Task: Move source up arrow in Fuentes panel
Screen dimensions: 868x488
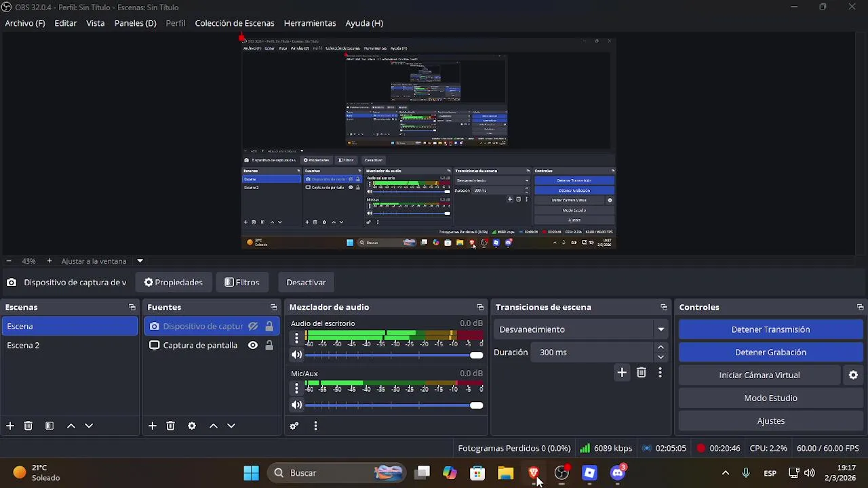Action: (214, 426)
